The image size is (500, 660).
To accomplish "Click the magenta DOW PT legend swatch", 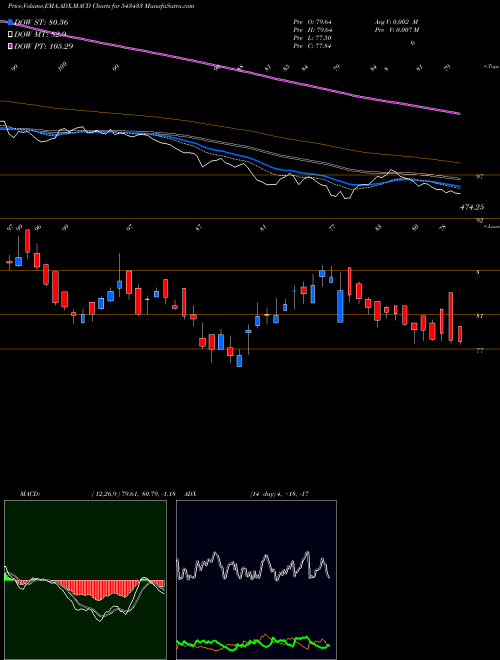I will coord(10,46).
